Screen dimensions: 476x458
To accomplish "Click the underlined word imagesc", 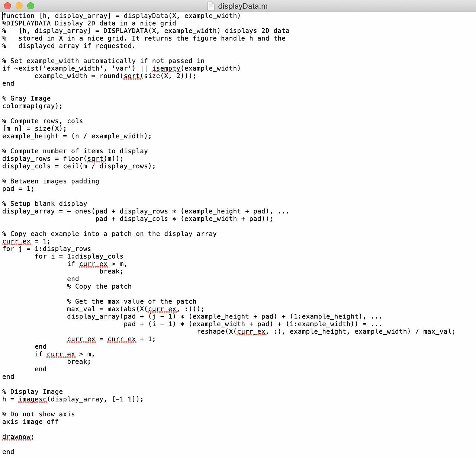I will pos(33,399).
